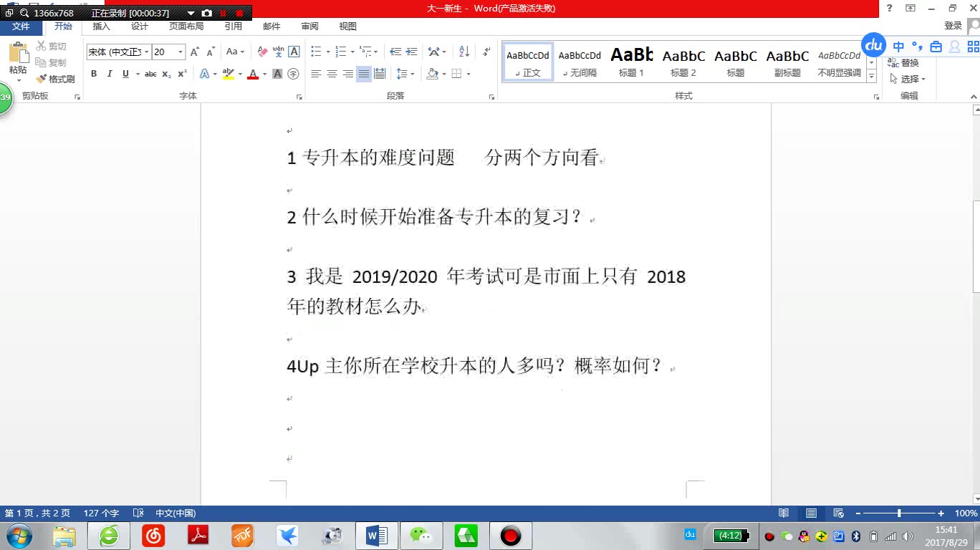Viewport: 980px width, 550px height.
Task: Switch to the 插入 ribbon tab
Action: [100, 26]
